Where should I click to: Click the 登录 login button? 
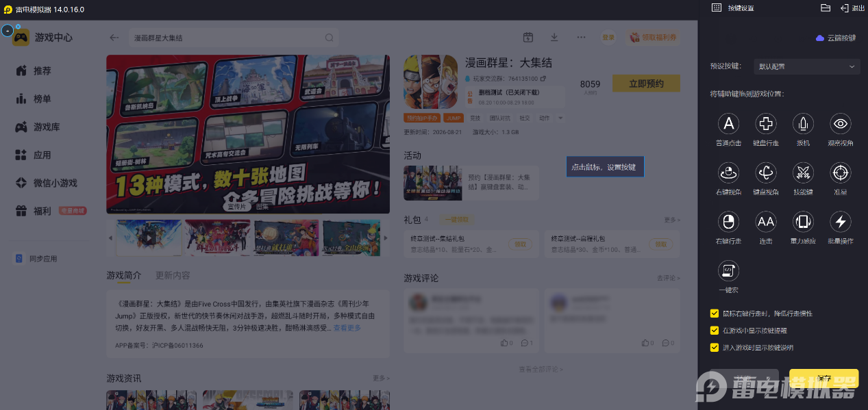click(608, 38)
